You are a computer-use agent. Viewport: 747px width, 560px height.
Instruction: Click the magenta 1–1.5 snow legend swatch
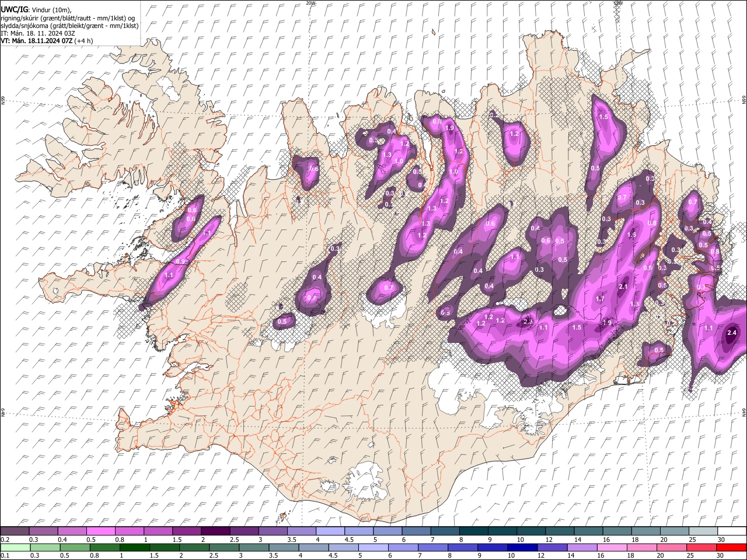point(158,531)
